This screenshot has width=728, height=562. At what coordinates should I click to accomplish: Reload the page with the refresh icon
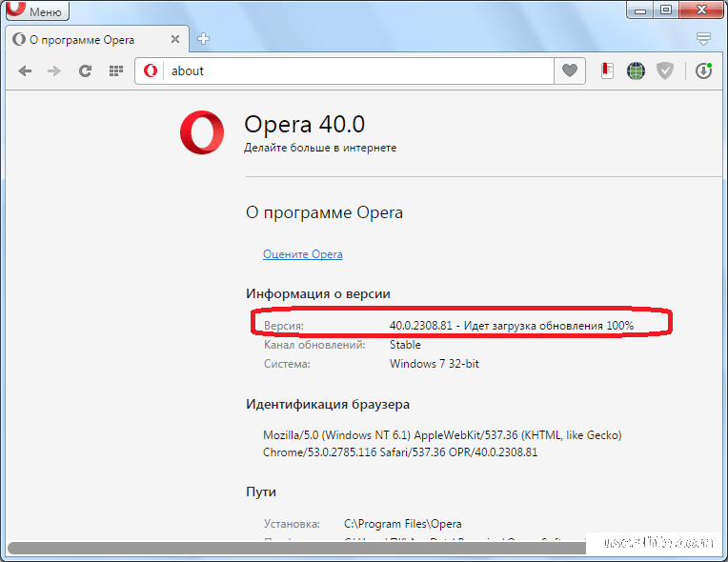tap(85, 71)
